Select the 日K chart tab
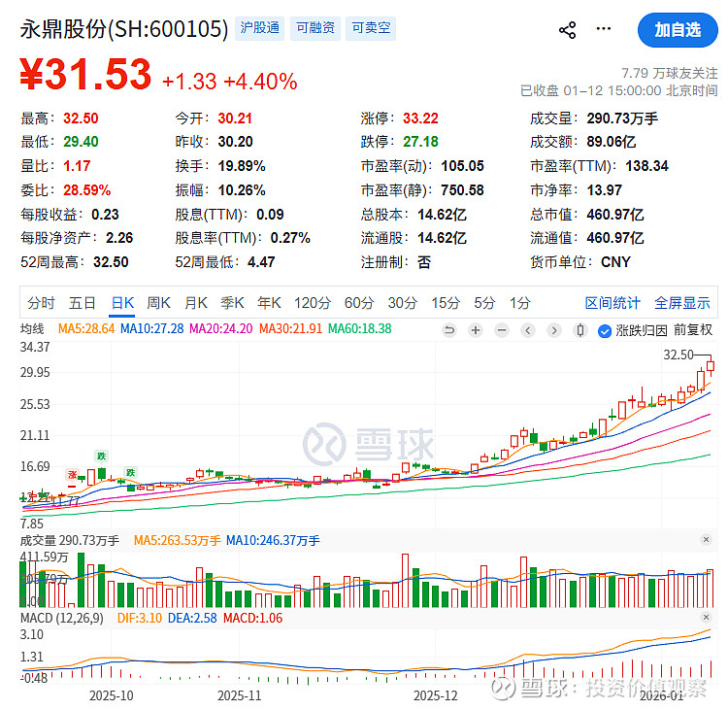Screen dimensions: 728x710 [122, 303]
